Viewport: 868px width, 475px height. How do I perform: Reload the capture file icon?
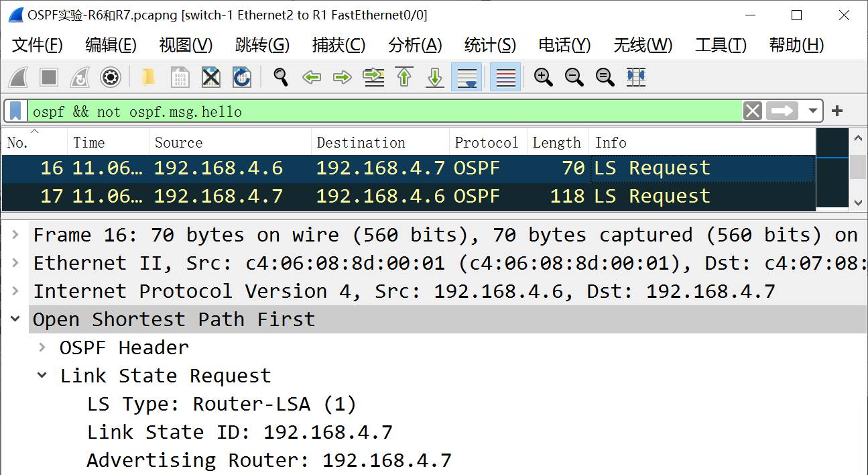(x=242, y=77)
